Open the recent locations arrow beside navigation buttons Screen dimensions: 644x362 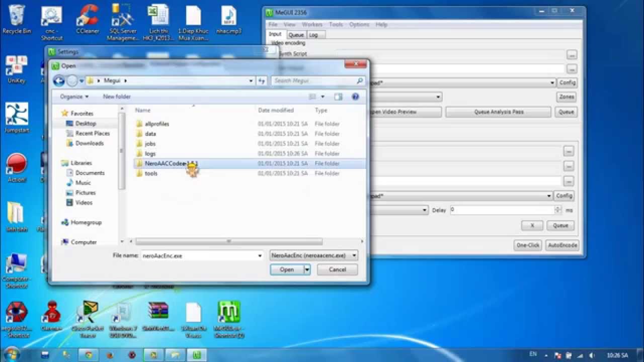point(82,81)
